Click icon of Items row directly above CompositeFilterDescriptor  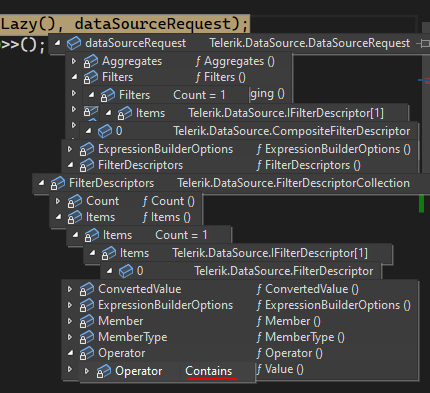125,113
